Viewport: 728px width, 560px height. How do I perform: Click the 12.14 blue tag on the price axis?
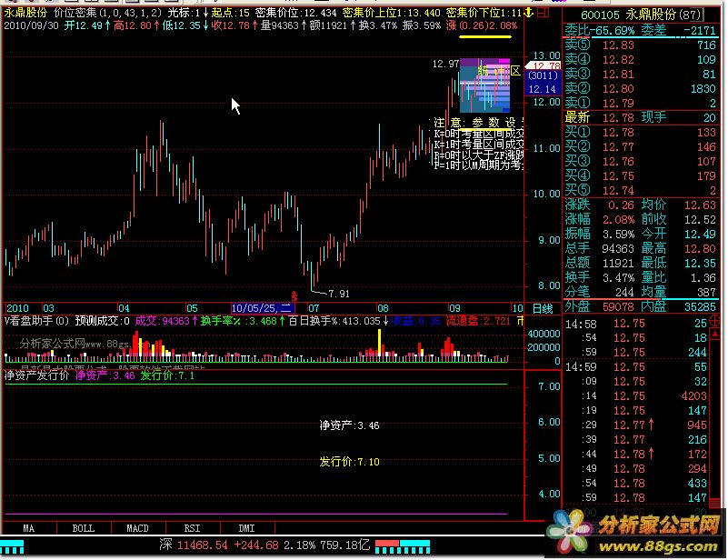[543, 89]
